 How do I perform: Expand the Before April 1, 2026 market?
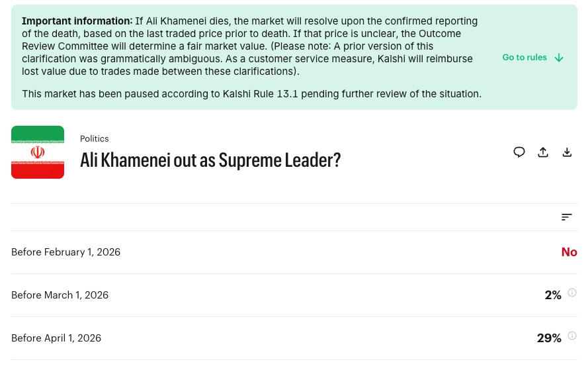tap(56, 338)
